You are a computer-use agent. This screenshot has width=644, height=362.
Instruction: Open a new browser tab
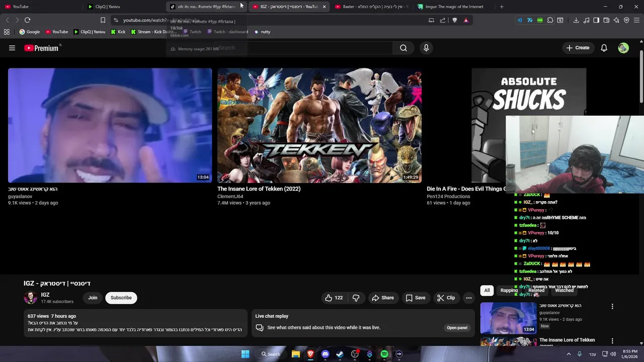coord(502,7)
